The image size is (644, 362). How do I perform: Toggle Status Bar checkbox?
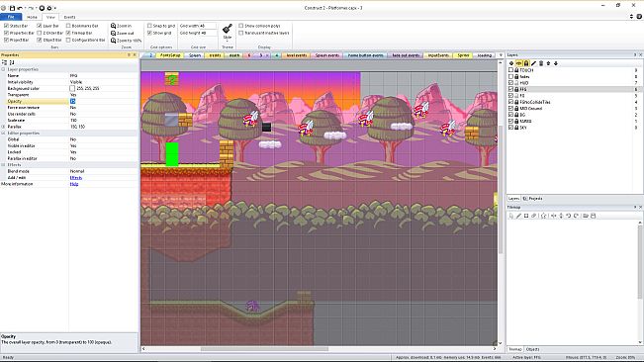pos(6,26)
